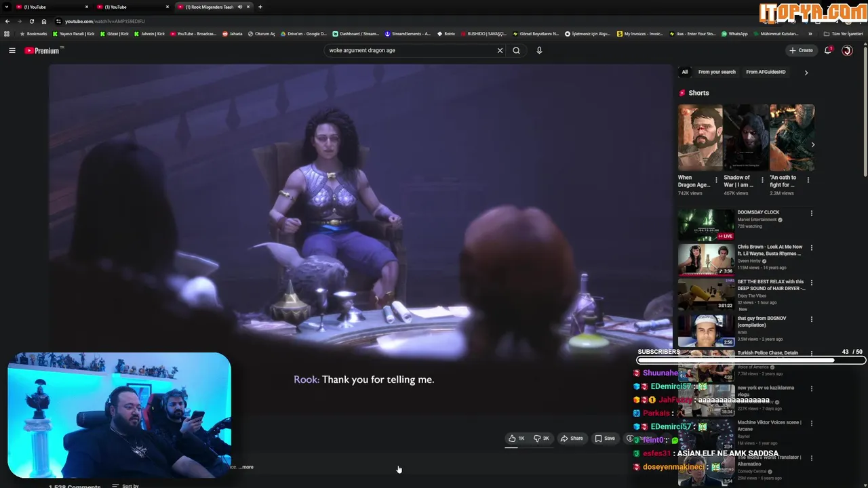Open Chris Brown Look At Me Now thumbnail

(x=706, y=259)
